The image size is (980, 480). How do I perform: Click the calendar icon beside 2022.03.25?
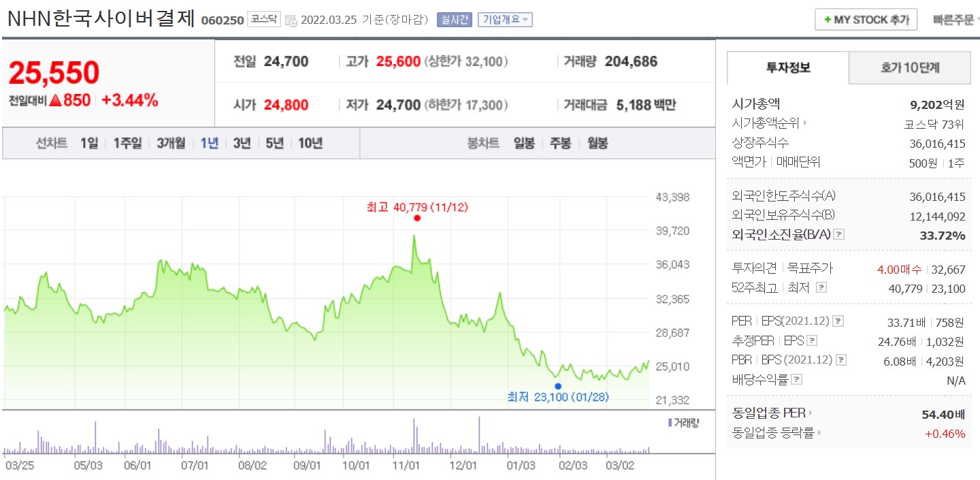(291, 20)
